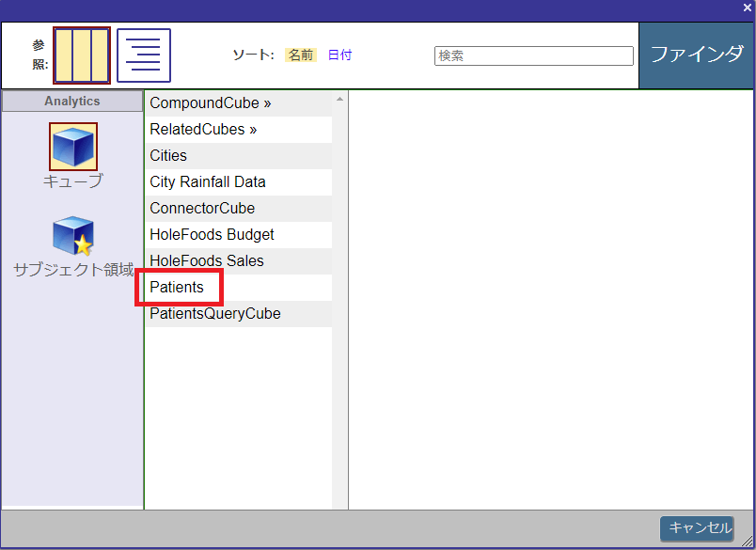
Task: Open the Analytics category header
Action: point(72,102)
